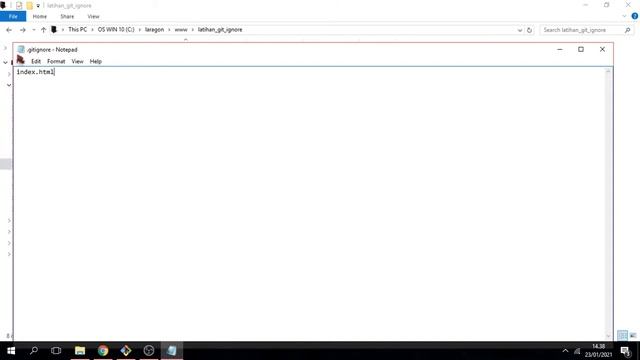This screenshot has width=640, height=360.
Task: Minimize the Notepad window
Action: pos(560,49)
